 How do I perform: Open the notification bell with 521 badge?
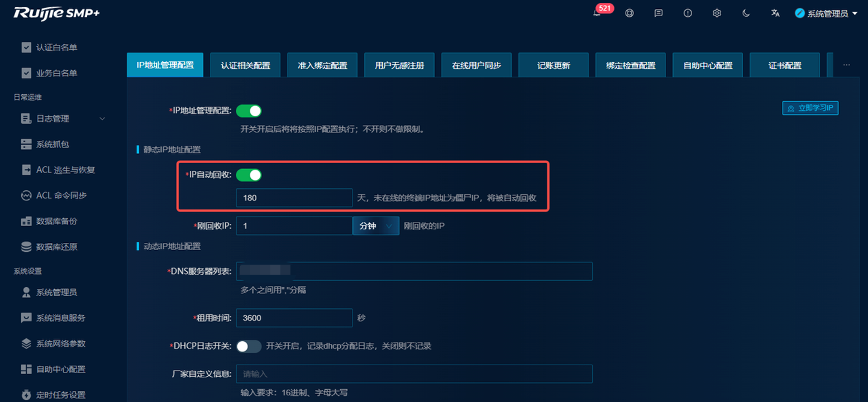tap(597, 13)
